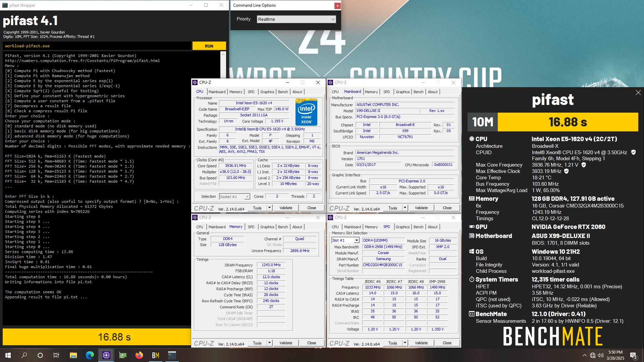
Task: Click the System Timers stopwatch icon
Action: point(472,279)
